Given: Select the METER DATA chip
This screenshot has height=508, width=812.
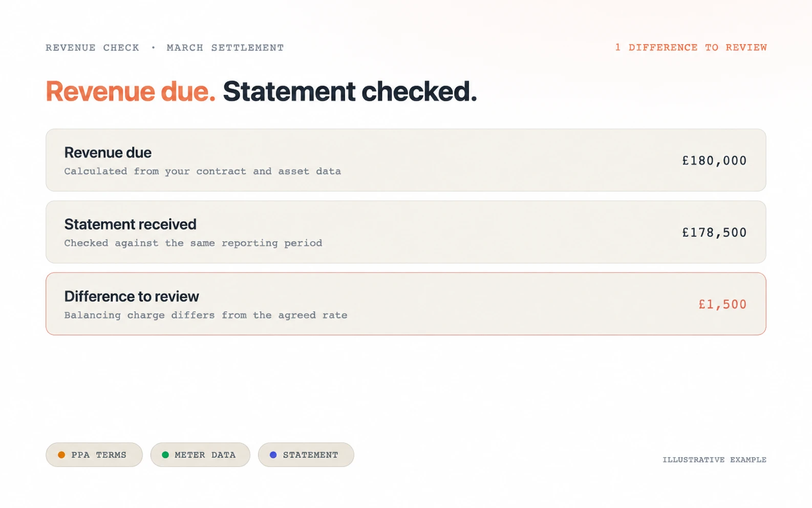Looking at the screenshot, I should pyautogui.click(x=200, y=455).
